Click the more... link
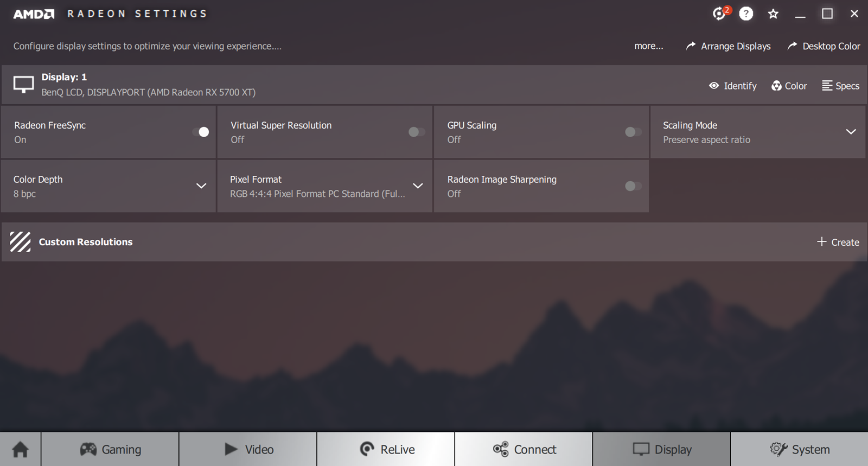Image resolution: width=868 pixels, height=466 pixels. tap(649, 46)
